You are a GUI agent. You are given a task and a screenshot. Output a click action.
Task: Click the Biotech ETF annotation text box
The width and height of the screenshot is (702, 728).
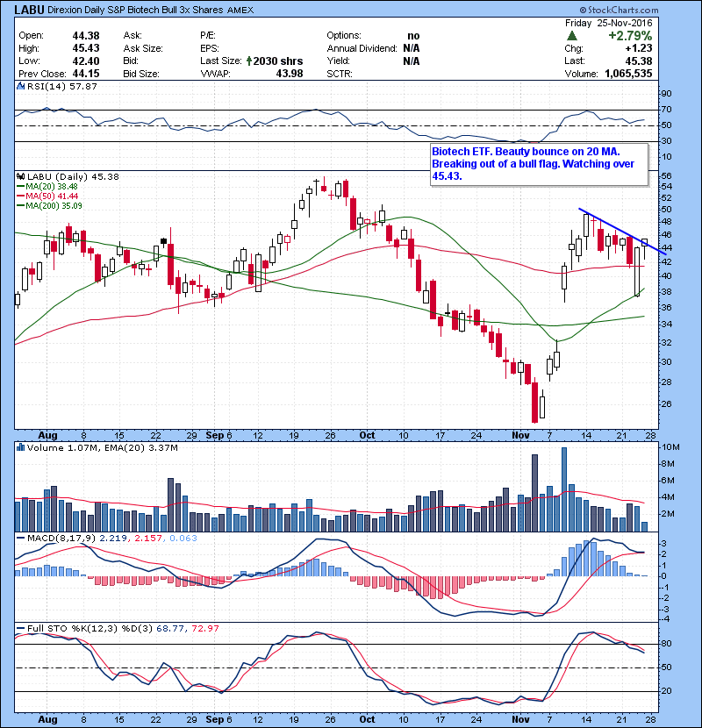click(x=539, y=164)
